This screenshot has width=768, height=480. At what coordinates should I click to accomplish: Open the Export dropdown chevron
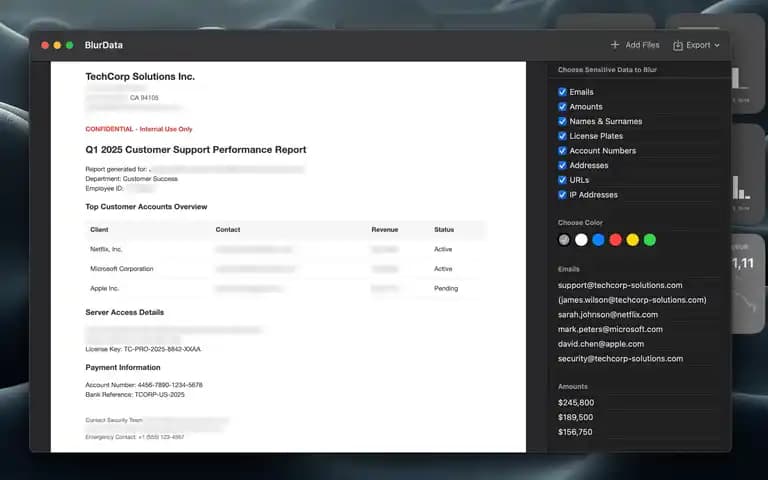[717, 45]
